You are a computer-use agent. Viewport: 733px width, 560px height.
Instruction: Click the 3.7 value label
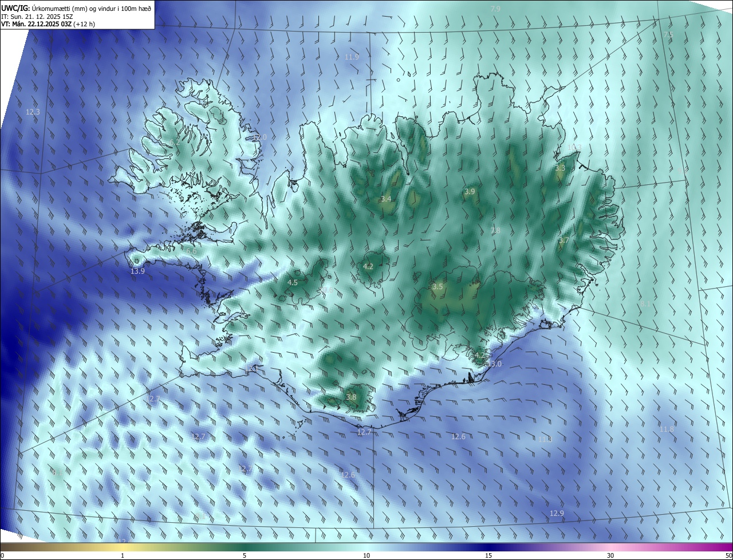click(x=563, y=240)
